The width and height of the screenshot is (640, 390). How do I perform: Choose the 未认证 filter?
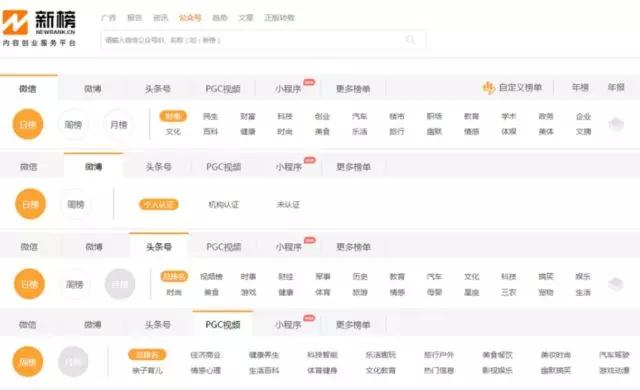(x=288, y=204)
